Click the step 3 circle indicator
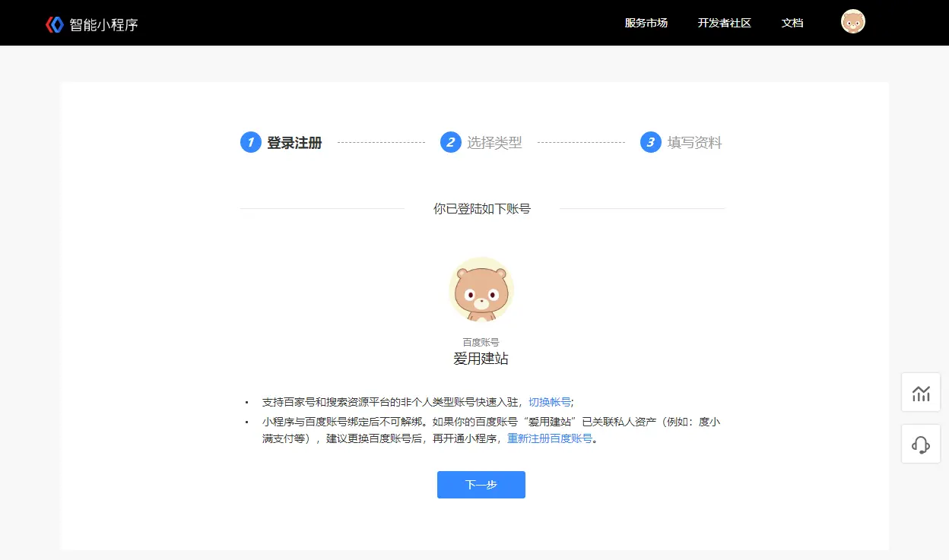This screenshot has height=560, width=949. click(650, 142)
